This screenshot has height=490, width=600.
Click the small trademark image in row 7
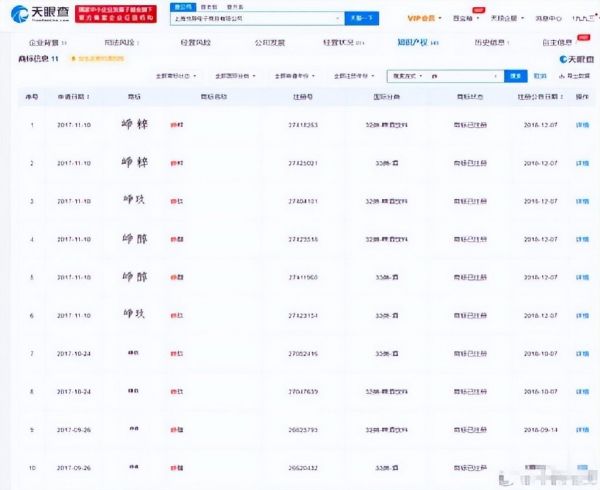133,353
